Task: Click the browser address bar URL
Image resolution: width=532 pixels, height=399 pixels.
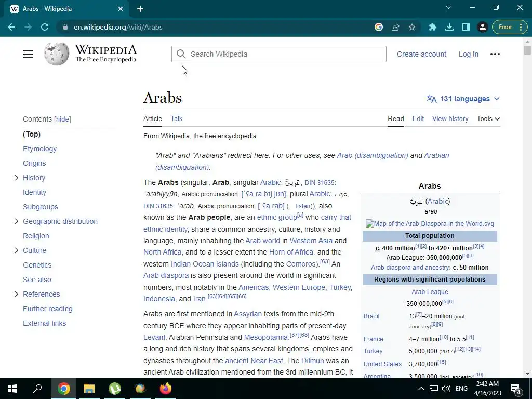Action: [118, 27]
